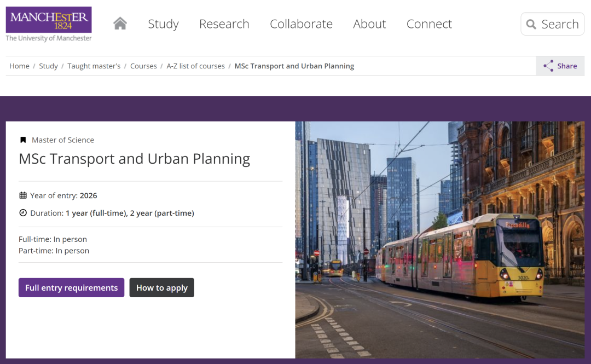Click the calendar icon next to Year of entry

pyautogui.click(x=23, y=195)
